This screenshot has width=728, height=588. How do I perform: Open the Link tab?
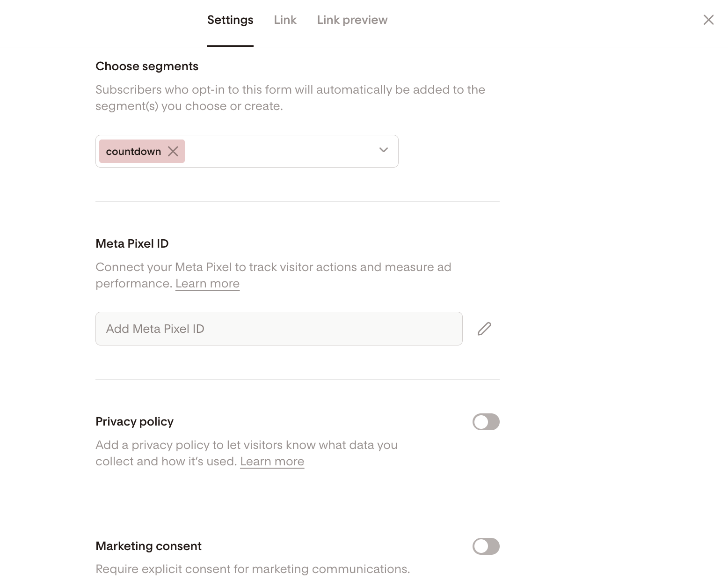pos(285,20)
